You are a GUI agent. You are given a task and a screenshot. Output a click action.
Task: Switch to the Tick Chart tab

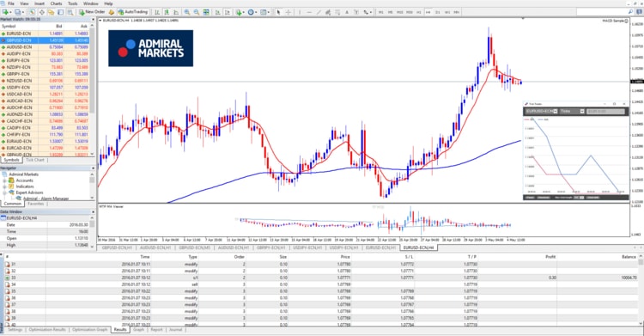tap(35, 160)
